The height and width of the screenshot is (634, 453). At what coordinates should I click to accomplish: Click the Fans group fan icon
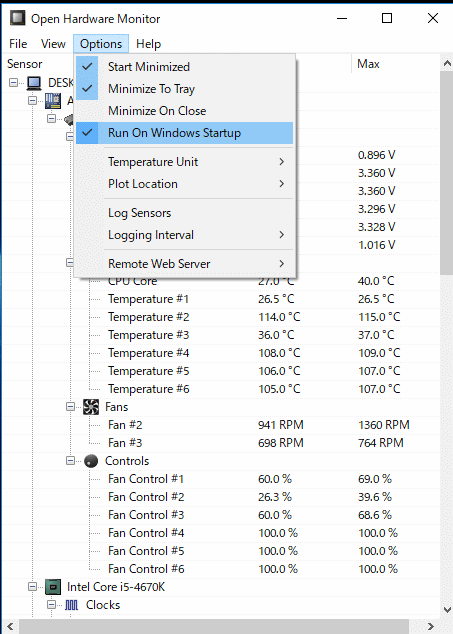click(91, 407)
